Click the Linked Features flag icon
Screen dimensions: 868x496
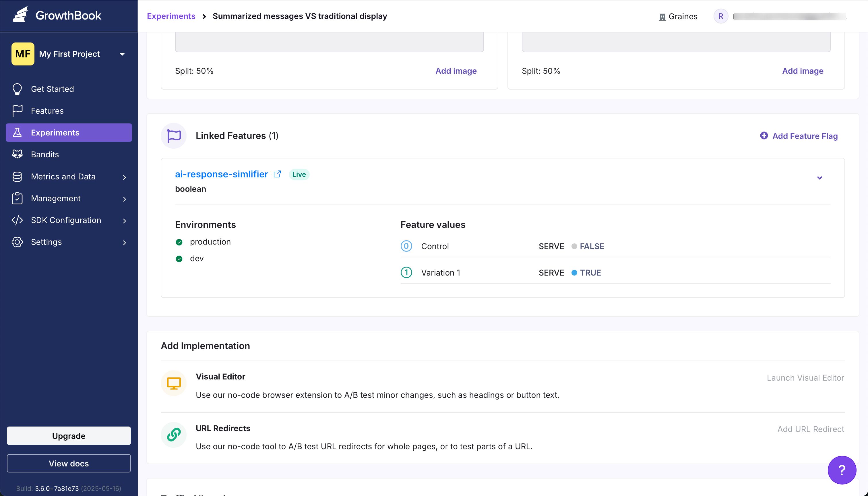coord(174,135)
